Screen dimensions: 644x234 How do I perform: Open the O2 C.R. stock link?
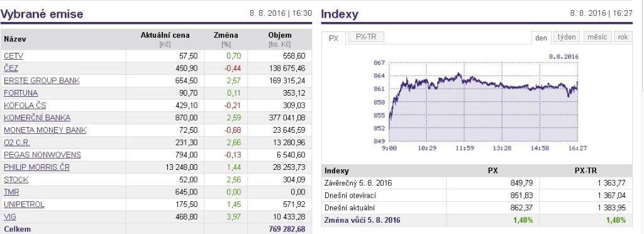point(17,142)
